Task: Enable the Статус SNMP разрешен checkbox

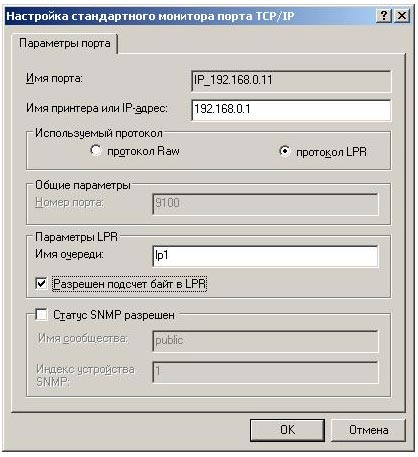Action: [x=41, y=314]
